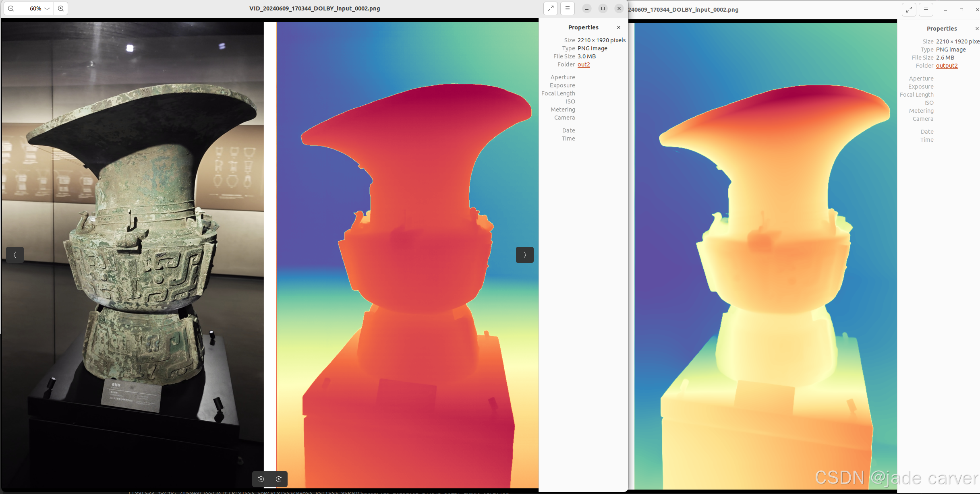Close the right Properties sidebar

pyautogui.click(x=977, y=29)
